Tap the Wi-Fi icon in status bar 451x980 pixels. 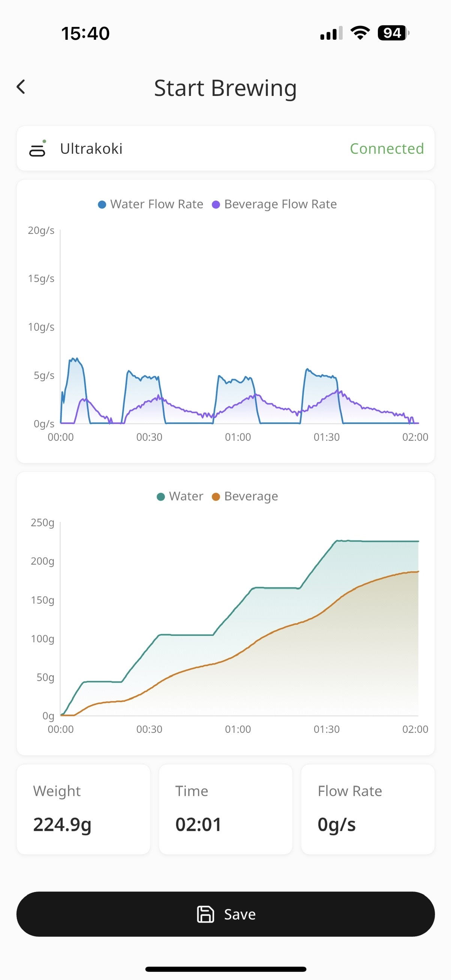click(359, 33)
